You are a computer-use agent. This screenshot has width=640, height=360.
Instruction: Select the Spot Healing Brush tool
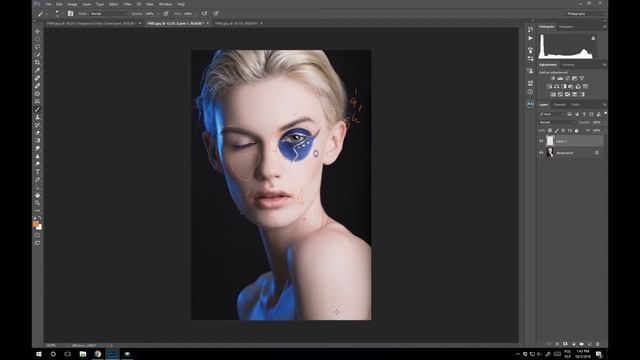[38, 78]
